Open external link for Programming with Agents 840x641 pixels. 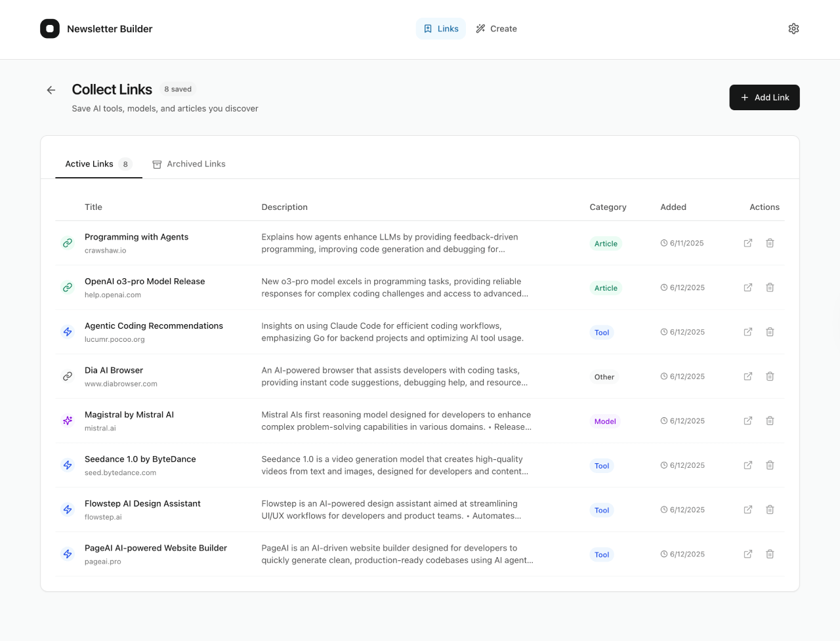point(747,243)
